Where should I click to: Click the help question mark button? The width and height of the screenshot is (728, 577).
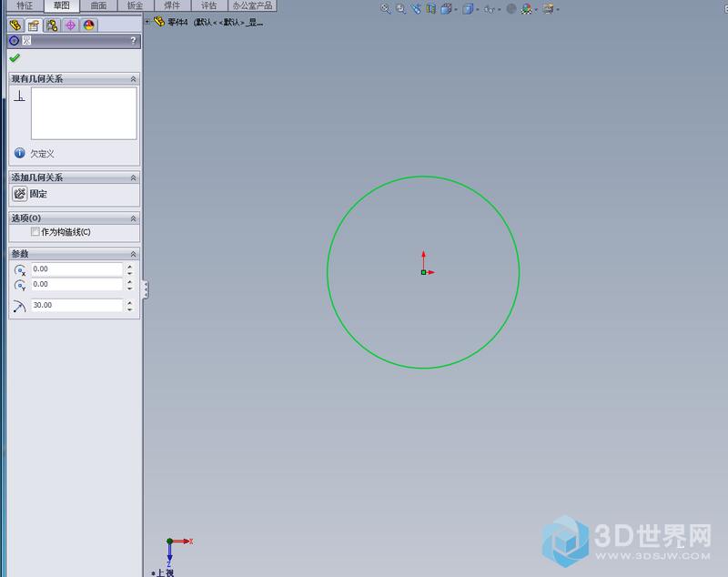click(133, 41)
